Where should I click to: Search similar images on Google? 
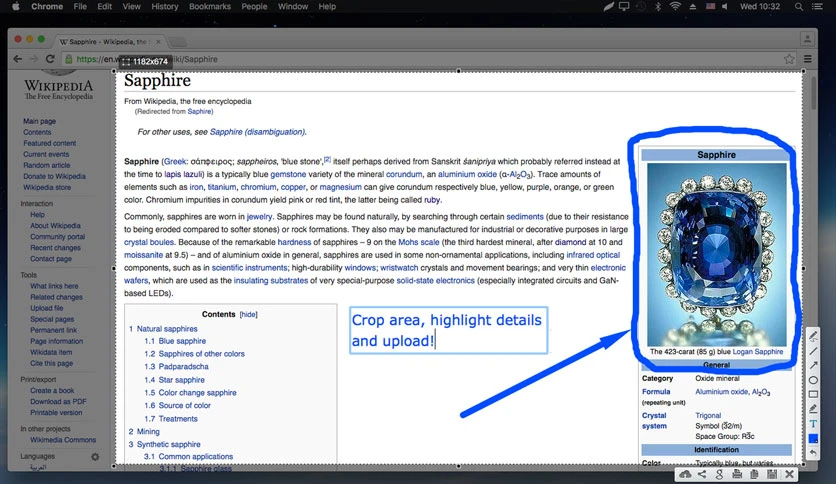pyautogui.click(x=719, y=474)
